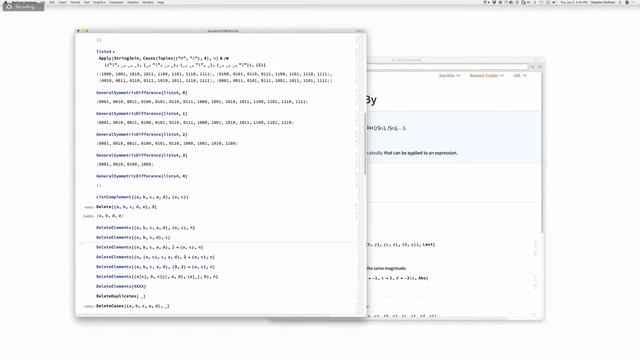The height and width of the screenshot is (360, 640).
Task: Click the GeneralSymmetricDifference[list4, 1] input
Action: [x=142, y=113]
